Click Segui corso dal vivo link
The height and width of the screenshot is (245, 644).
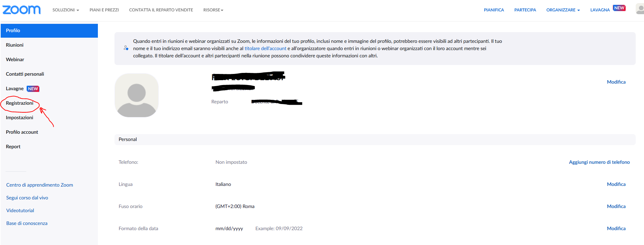point(27,198)
